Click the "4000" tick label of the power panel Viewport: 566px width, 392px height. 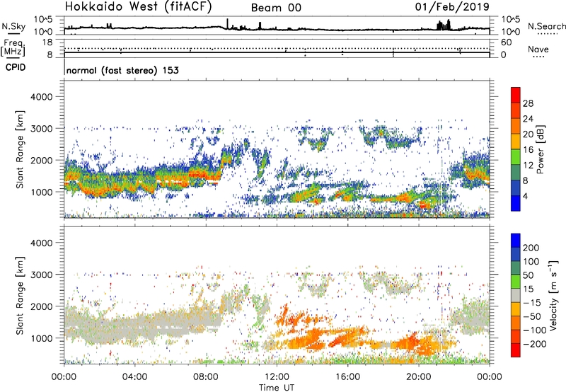[41, 97]
